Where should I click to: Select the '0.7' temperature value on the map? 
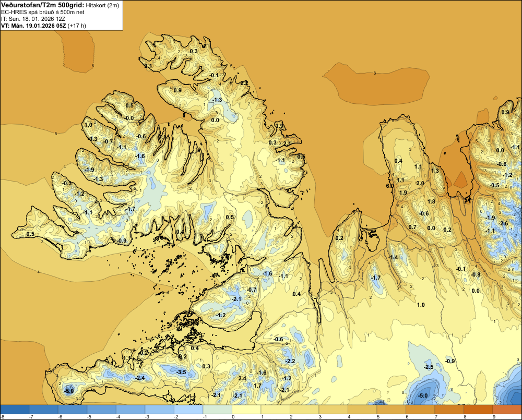click(x=412, y=227)
